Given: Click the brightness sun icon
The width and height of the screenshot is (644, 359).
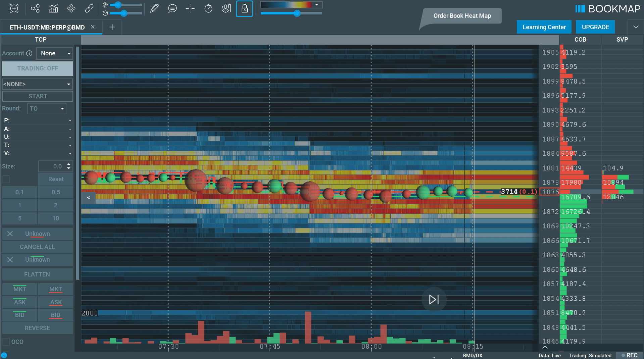Looking at the screenshot, I should [x=105, y=5].
